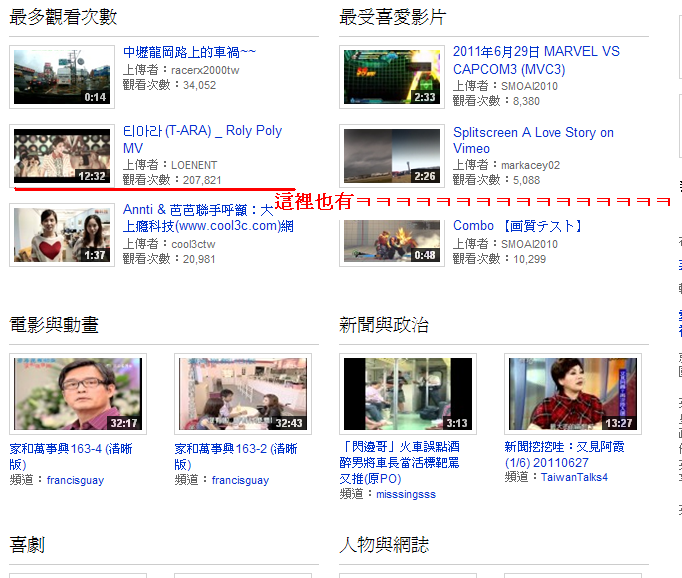This screenshot has width=682, height=578.
Task: Select uploader SMOAI2010 under MARVEL VS CAPCOM3
Action: [529, 86]
